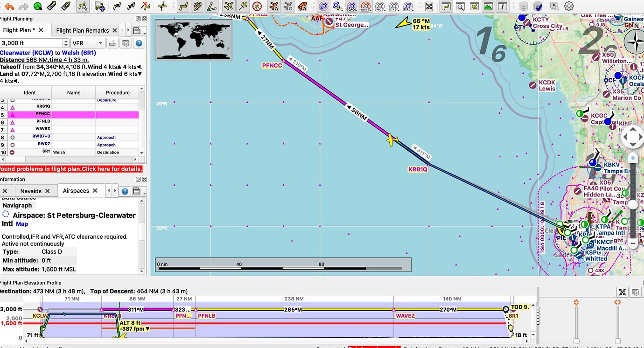Show the elevation profile window icon
The height and width of the screenshot is (348, 644).
503,6
